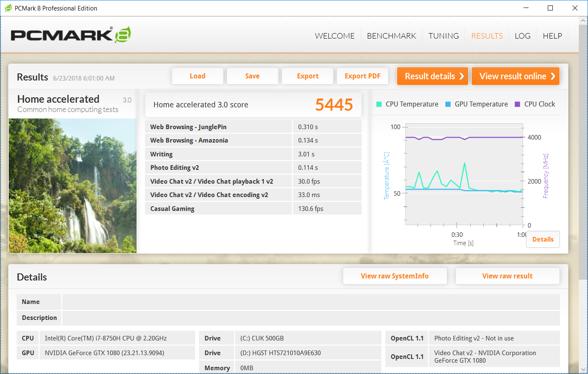This screenshot has width=588, height=374.
Task: Click the CPU Temperature legend swatch
Action: [379, 104]
